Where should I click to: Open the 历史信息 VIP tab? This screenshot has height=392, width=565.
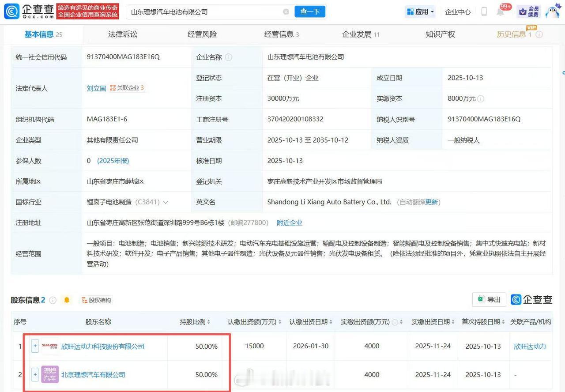[x=514, y=34]
